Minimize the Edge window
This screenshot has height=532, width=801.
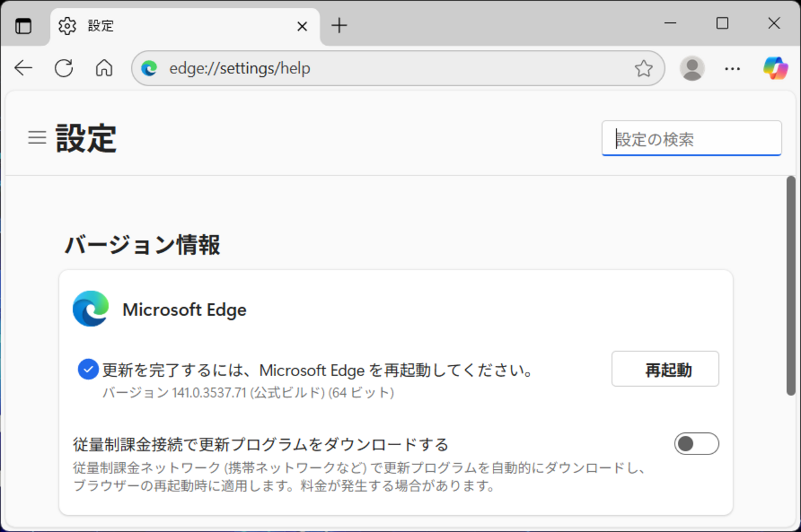coord(670,23)
